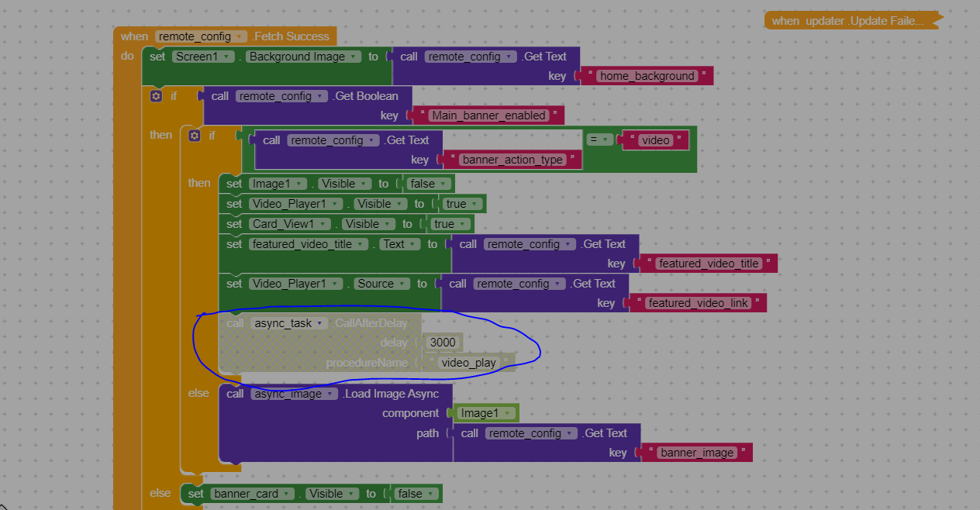Click the gear icon on Get Boolean if block
Screen dimensions: 980x510
pyautogui.click(x=156, y=96)
